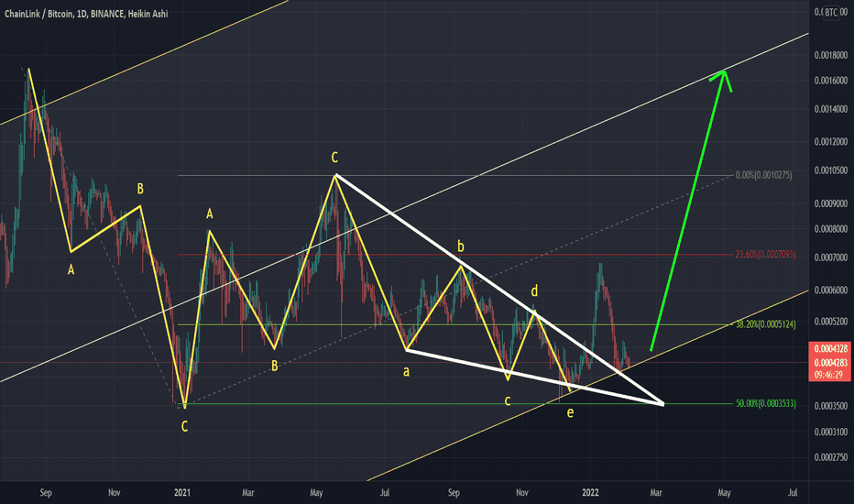Click the 2021 date axis label
854x504 pixels.
182,493
